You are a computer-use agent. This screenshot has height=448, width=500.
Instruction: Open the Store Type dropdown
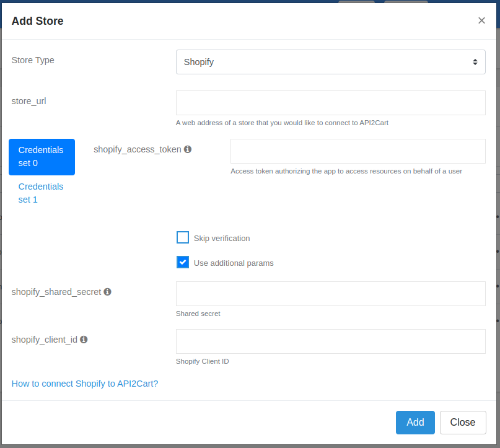tap(330, 61)
